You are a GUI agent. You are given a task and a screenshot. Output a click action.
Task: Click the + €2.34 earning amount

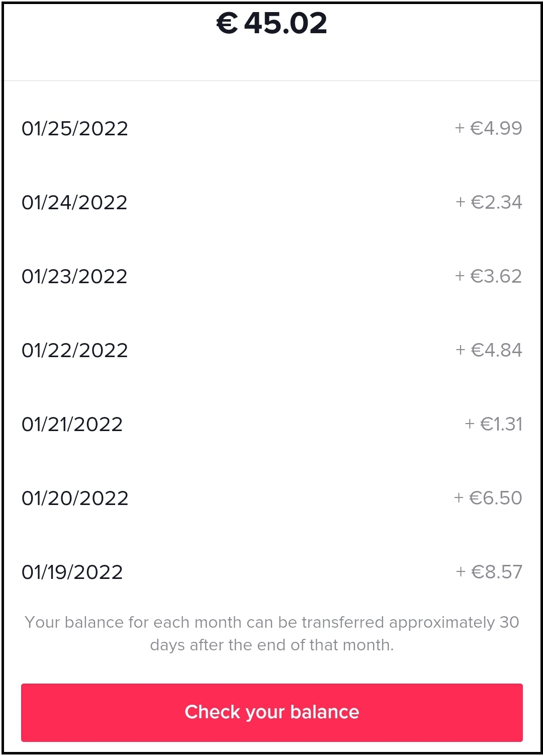click(489, 202)
